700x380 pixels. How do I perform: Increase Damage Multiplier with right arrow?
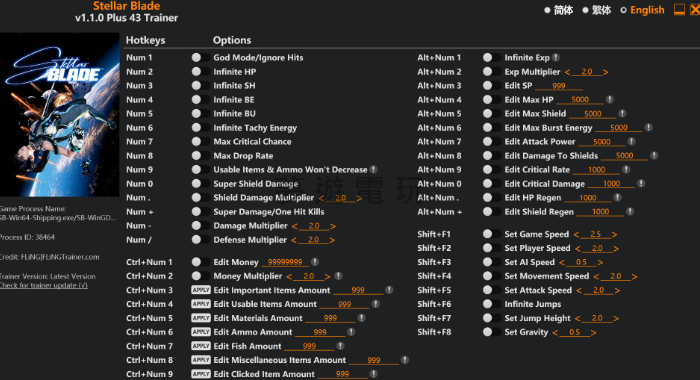[x=333, y=226]
